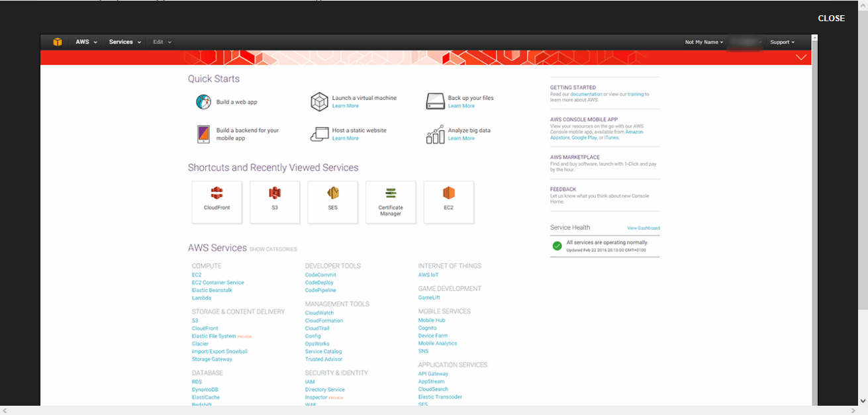Open the Service Catalog service
868x415 pixels.
323,351
